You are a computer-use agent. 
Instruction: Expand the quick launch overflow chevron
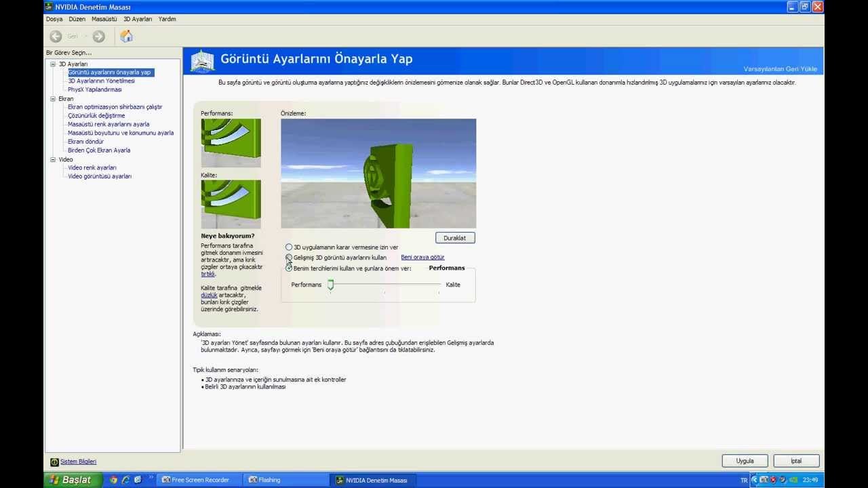(151, 477)
